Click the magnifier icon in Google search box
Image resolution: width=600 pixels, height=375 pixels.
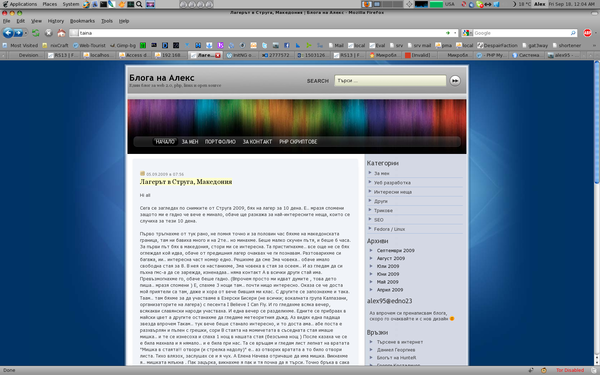tap(573, 33)
